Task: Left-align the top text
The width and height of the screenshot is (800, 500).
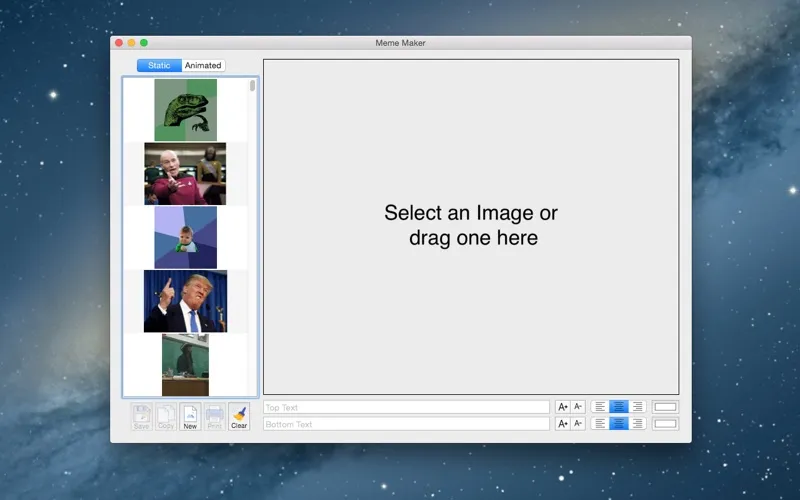Action: coord(600,407)
